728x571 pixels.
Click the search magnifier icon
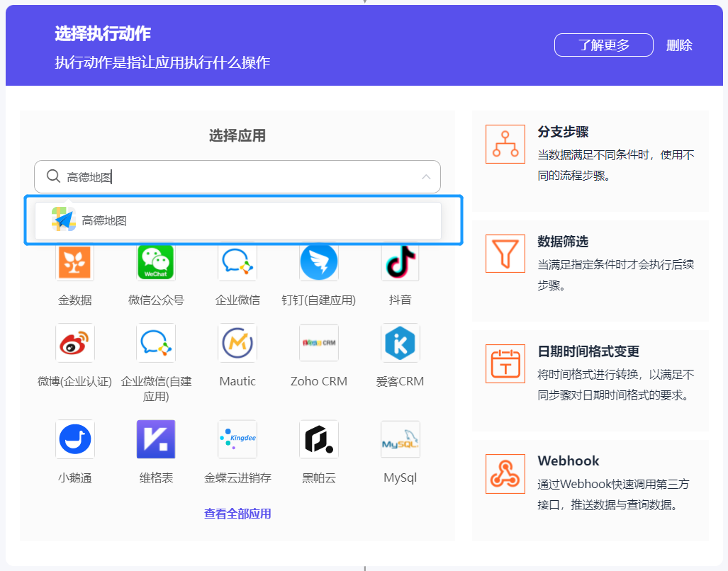tap(53, 176)
